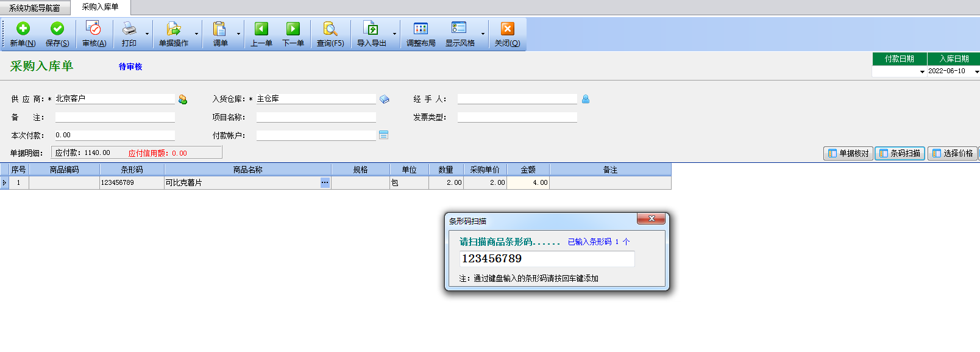Click the warehouse picker icon beside 主仓库
This screenshot has height=352, width=980.
384,99
